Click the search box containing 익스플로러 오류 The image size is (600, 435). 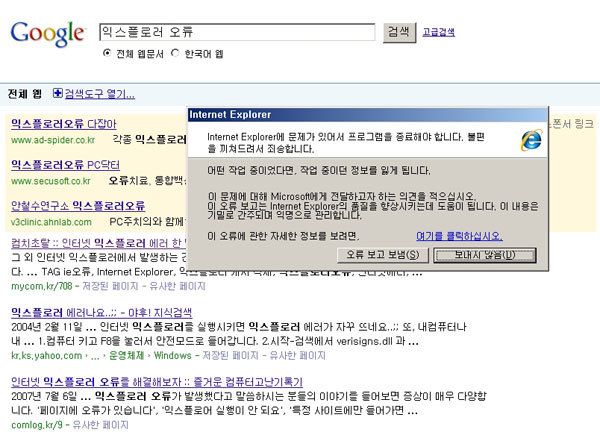pyautogui.click(x=237, y=32)
